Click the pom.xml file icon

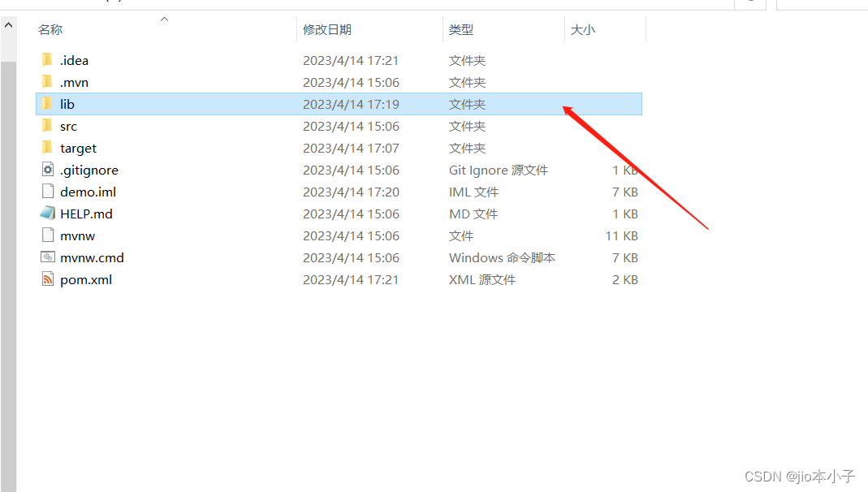(x=47, y=279)
